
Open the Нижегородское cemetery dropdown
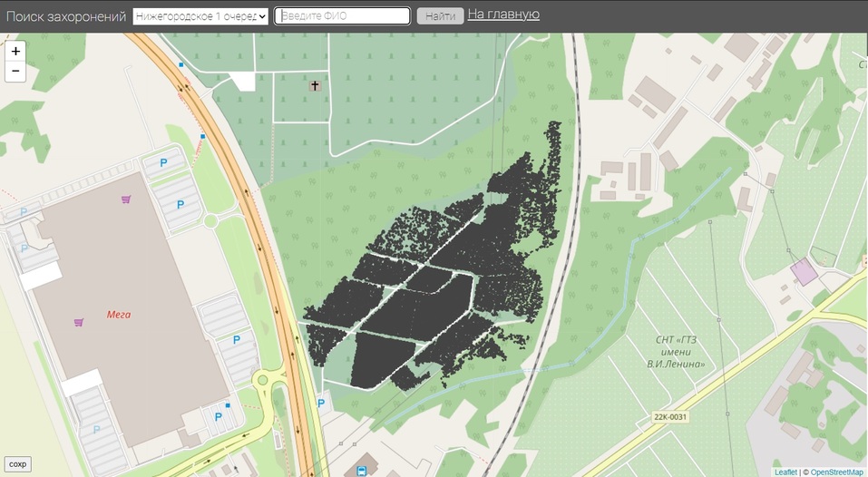click(200, 16)
